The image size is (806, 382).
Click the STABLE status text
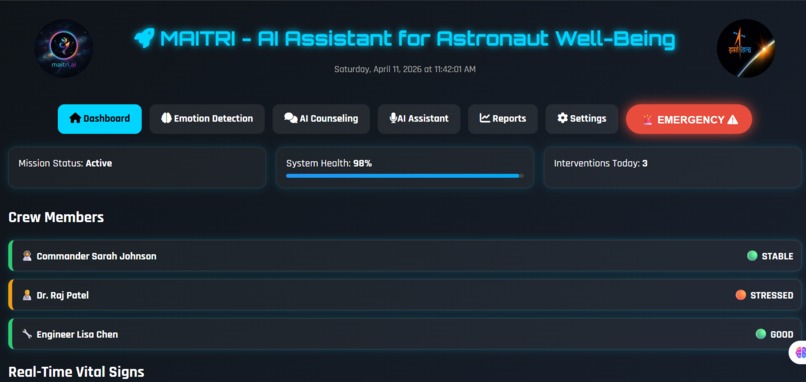tap(777, 256)
